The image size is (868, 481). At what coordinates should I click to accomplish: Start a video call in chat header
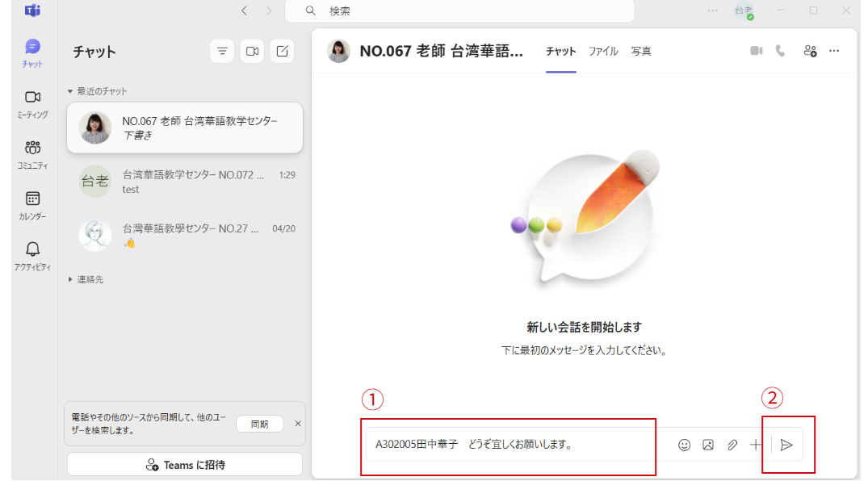756,51
